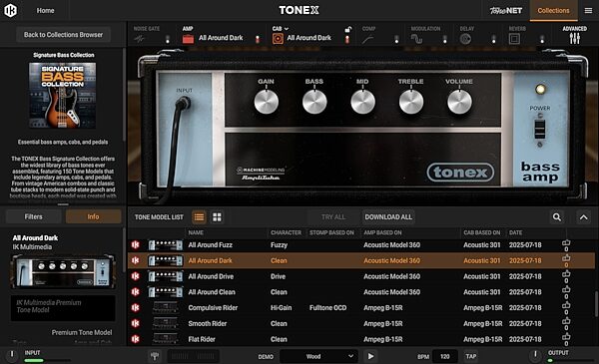This screenshot has width=599, height=364.
Task: Open the Demo source dropdown showing Wood
Action: click(318, 356)
